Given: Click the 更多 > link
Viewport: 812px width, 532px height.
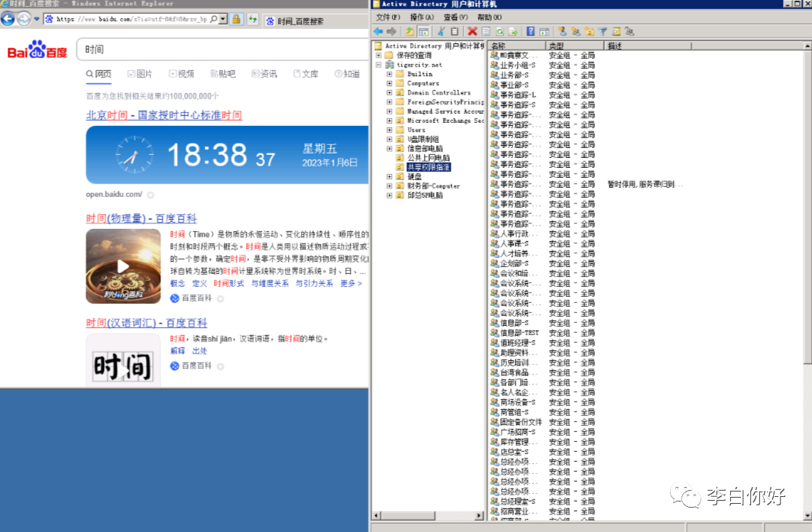Looking at the screenshot, I should [351, 284].
